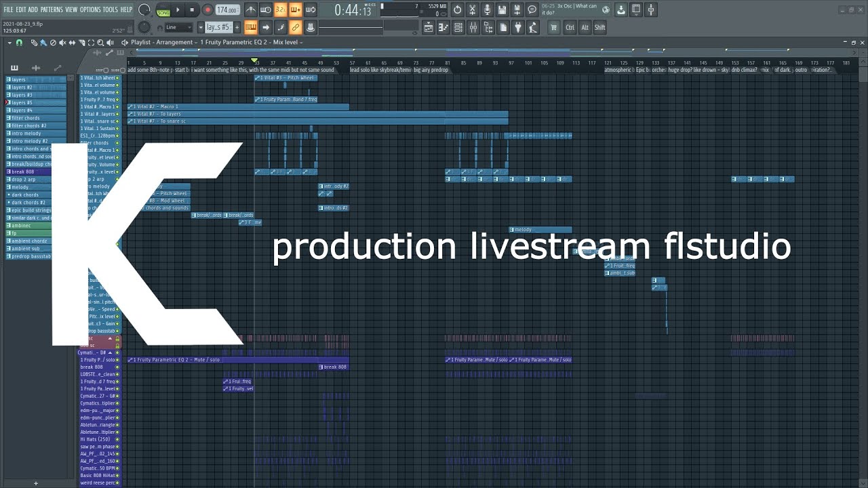Screen dimensions: 868x488
Task: Toggle wait for input icon
Action: 265,9
